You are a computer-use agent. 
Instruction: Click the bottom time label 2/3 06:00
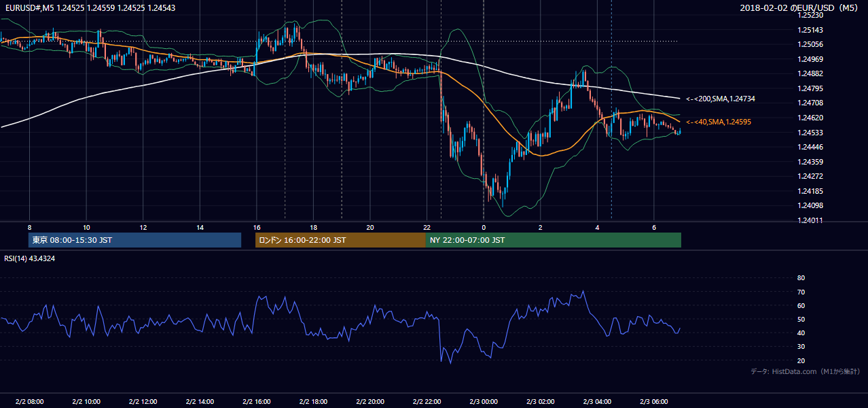point(654,402)
